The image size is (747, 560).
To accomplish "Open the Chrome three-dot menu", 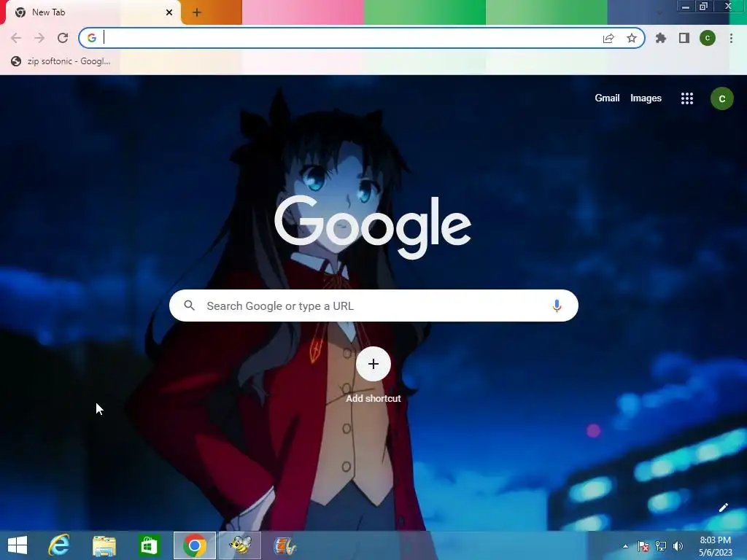I will pyautogui.click(x=731, y=38).
